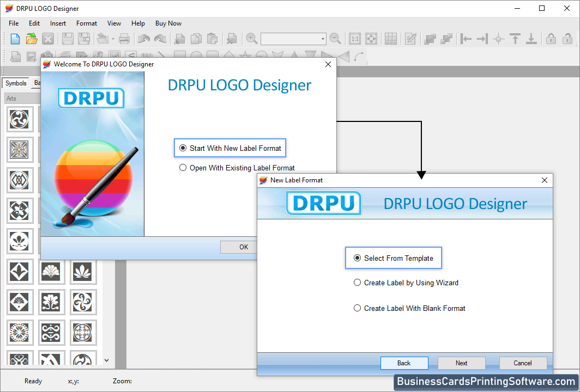Viewport: 580px width, 392px height.
Task: Click the Align top arrow icon
Action: click(x=515, y=39)
